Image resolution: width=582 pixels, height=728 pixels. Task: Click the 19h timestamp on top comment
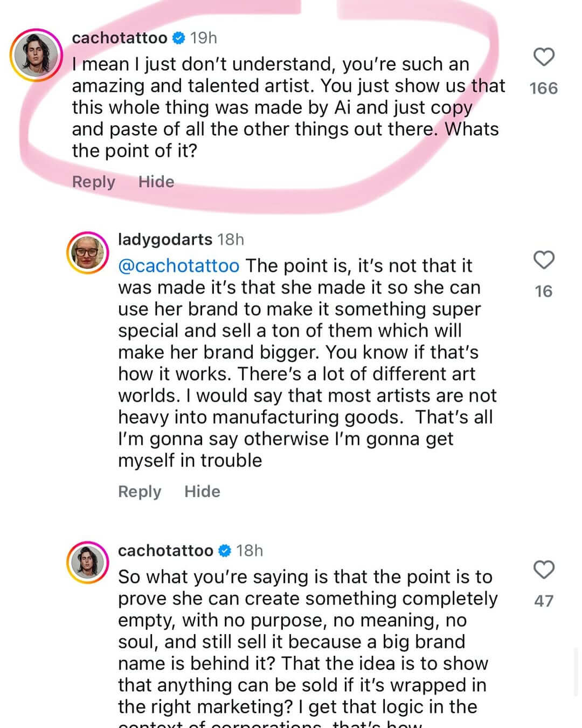click(204, 38)
